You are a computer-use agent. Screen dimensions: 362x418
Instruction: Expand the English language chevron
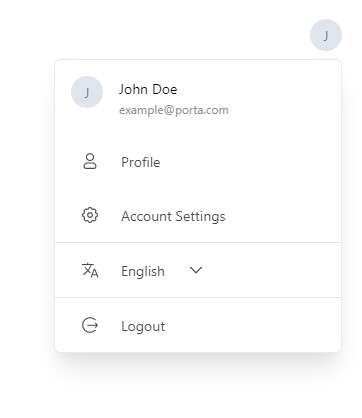(x=196, y=270)
